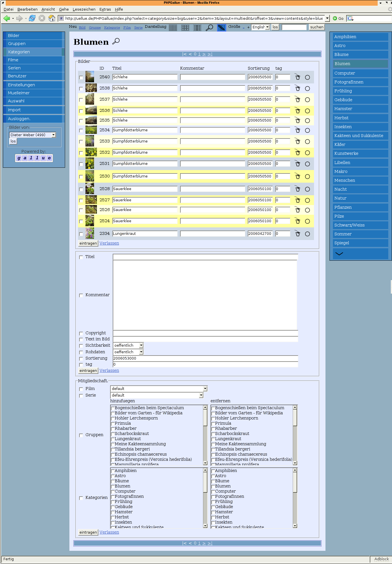Select the round radio button for image 2334

click(x=307, y=234)
